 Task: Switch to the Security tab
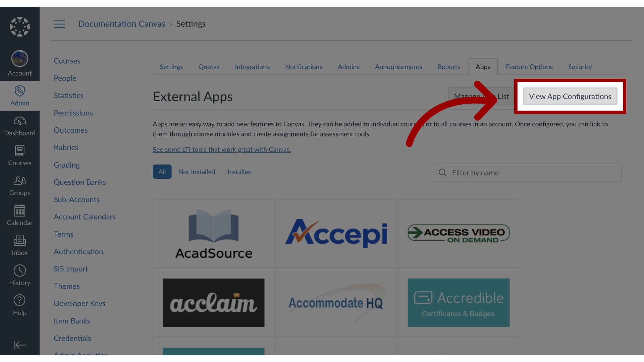click(580, 66)
